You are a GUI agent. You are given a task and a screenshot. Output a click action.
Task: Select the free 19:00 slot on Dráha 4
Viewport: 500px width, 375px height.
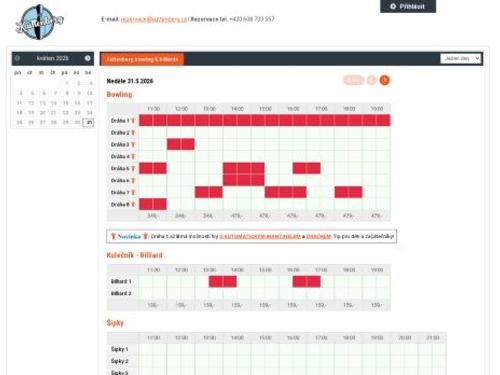[x=369, y=157]
